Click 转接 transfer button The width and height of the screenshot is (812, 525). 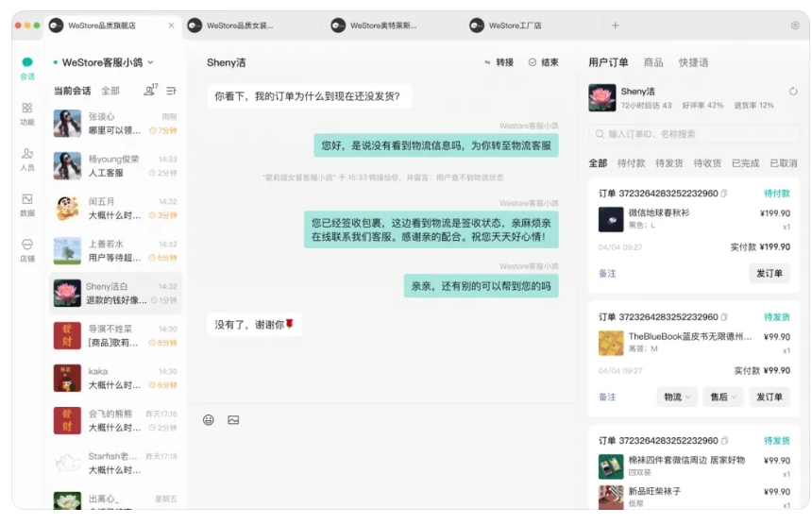pyautogui.click(x=499, y=62)
